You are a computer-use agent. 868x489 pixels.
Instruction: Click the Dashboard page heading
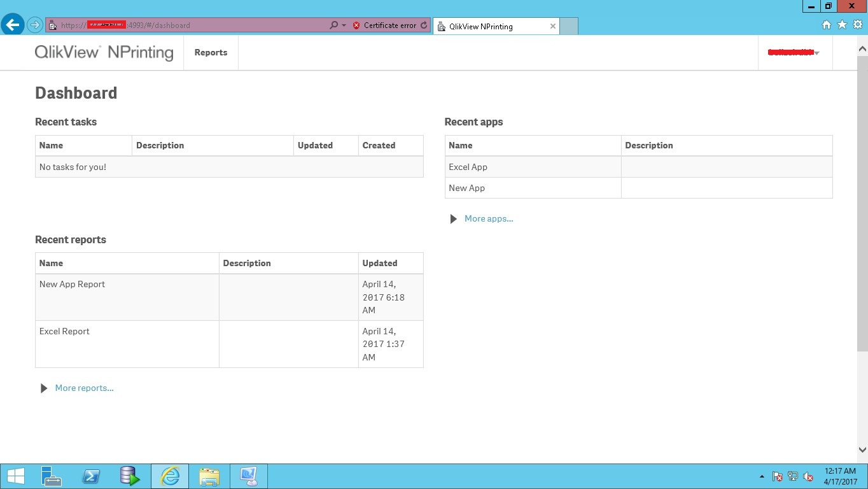[x=76, y=93]
